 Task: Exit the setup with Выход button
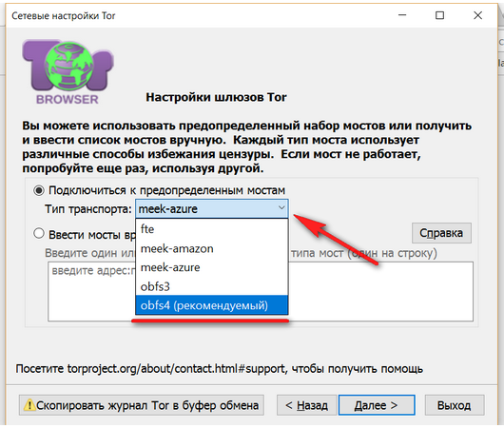(455, 405)
